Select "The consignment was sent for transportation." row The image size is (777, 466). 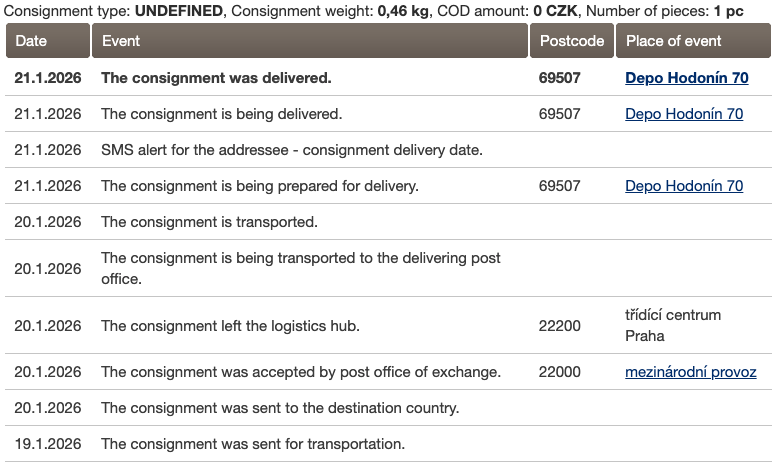pyautogui.click(x=253, y=444)
